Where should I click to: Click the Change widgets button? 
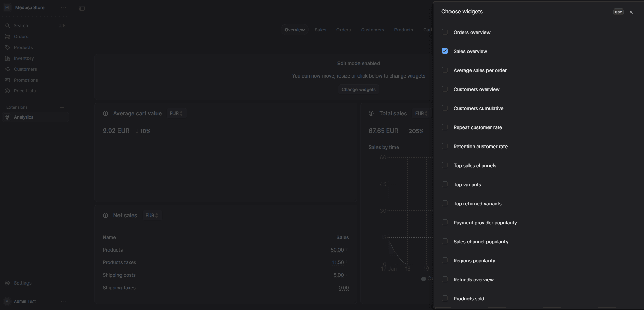click(358, 90)
